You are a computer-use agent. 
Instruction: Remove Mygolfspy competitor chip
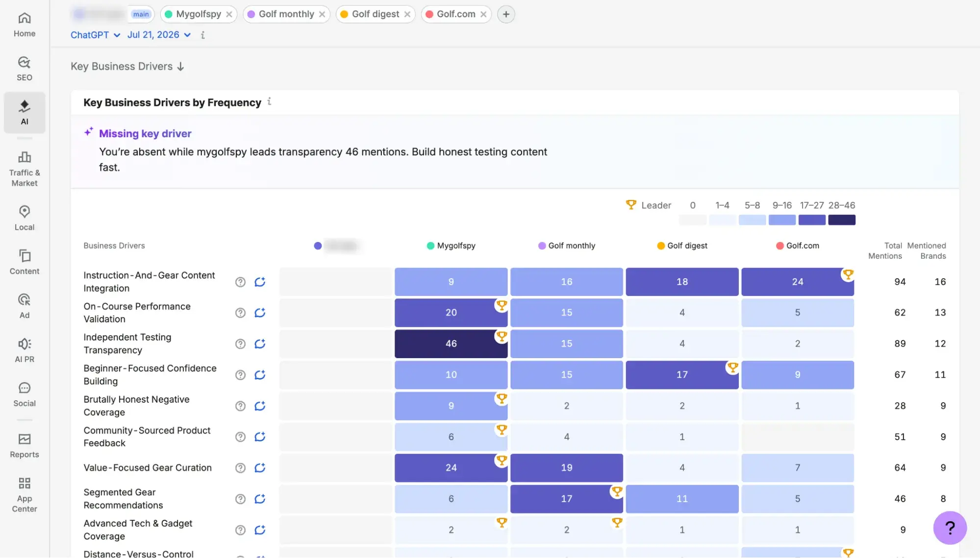pos(229,14)
